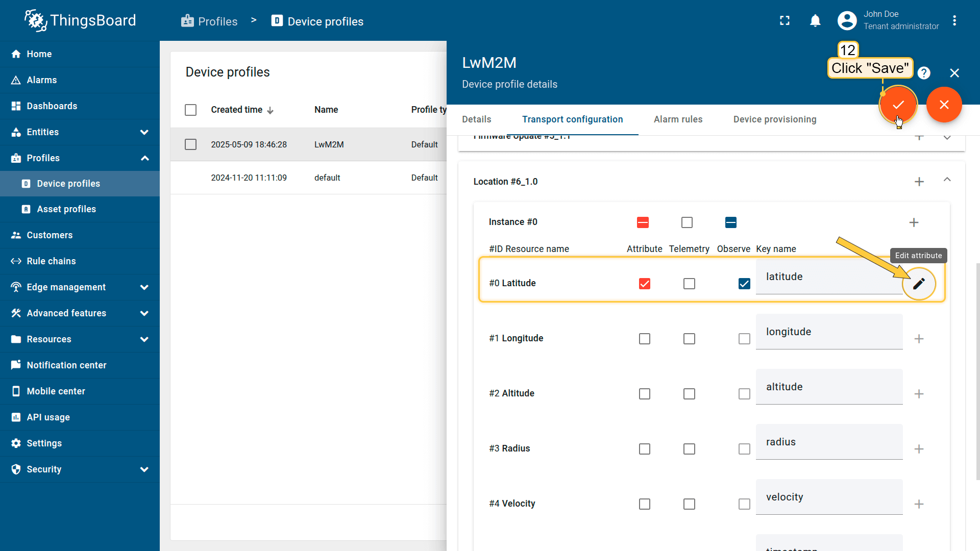The height and width of the screenshot is (551, 980).
Task: Switch to the Alarm rules tab
Action: 678,119
